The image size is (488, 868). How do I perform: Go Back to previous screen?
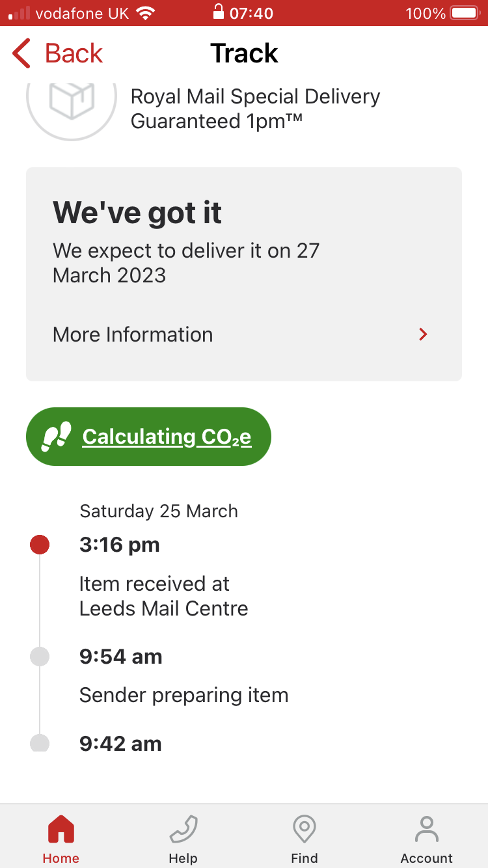point(58,53)
